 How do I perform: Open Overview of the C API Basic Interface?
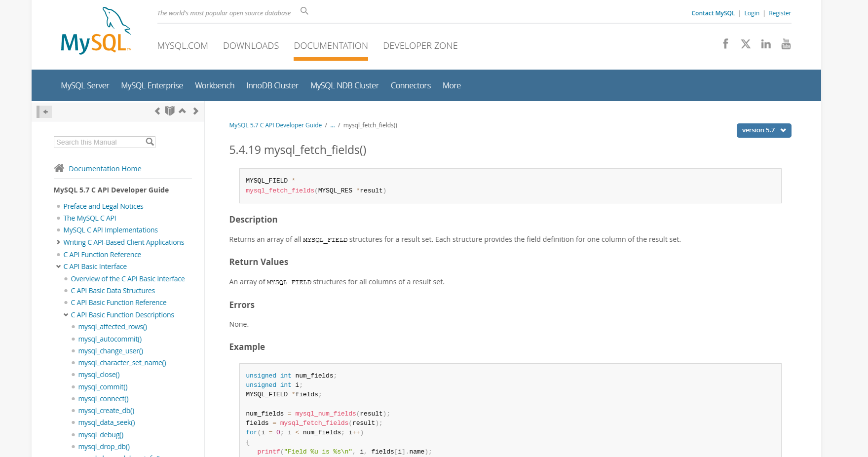tap(128, 279)
